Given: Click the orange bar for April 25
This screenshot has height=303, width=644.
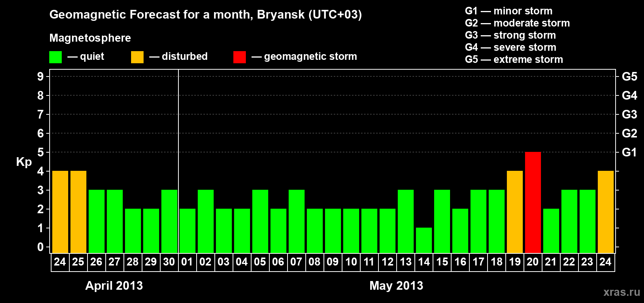Looking at the screenshot, I should pyautogui.click(x=78, y=212).
